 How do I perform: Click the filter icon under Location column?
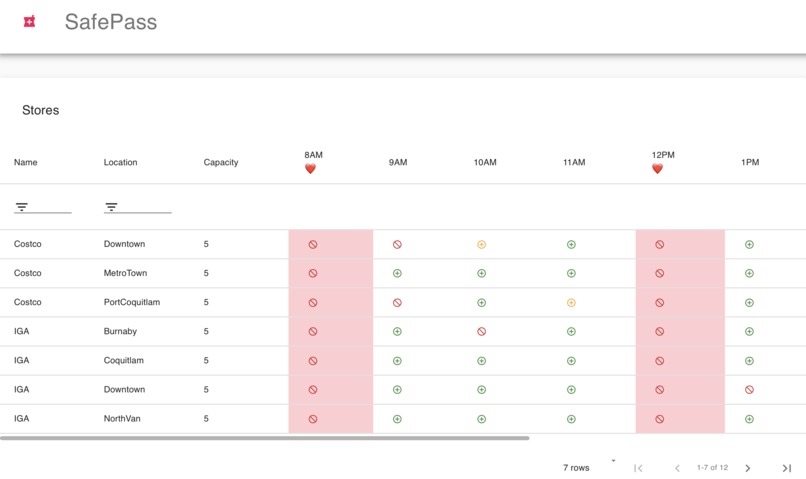(x=111, y=207)
